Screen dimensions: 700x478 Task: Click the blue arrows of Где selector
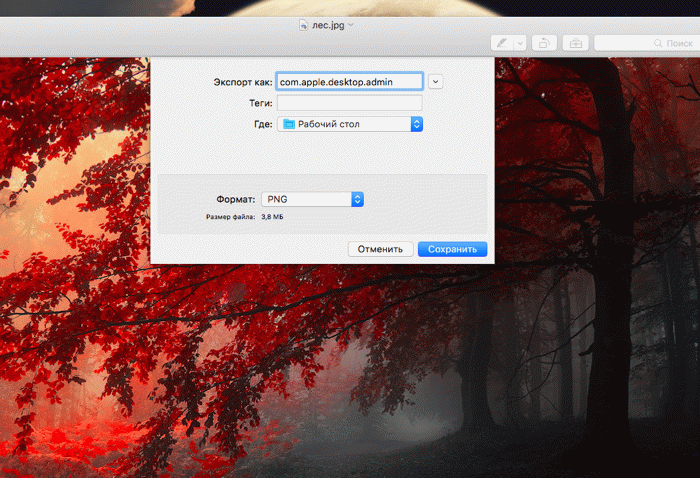(x=416, y=124)
